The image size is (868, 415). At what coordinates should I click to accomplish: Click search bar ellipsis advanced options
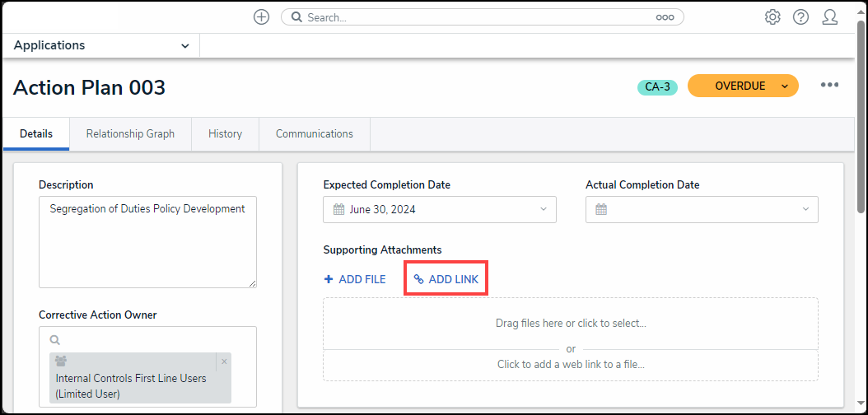665,17
